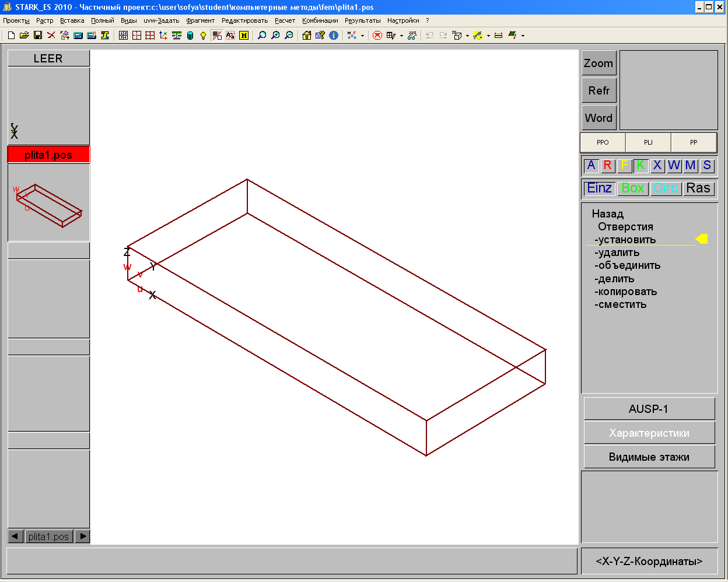Click the M/F loads icon

tap(352, 36)
